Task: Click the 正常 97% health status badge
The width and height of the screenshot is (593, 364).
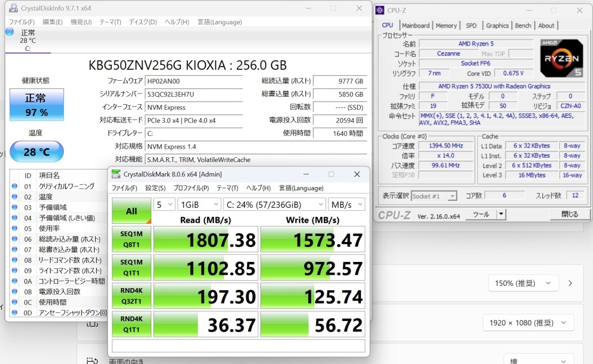Action: click(x=35, y=105)
